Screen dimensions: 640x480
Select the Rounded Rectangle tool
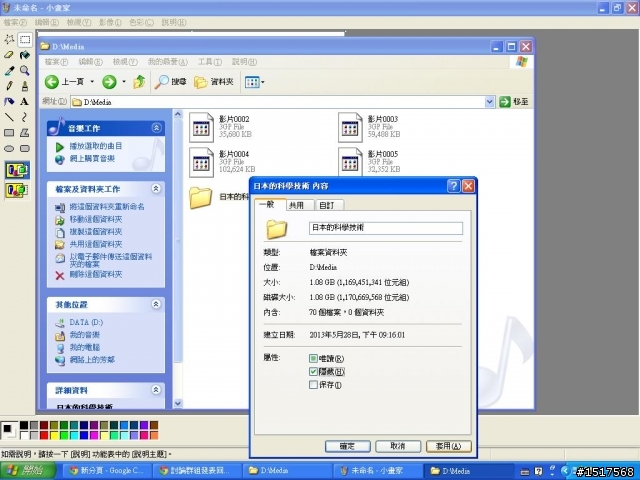tap(25, 148)
